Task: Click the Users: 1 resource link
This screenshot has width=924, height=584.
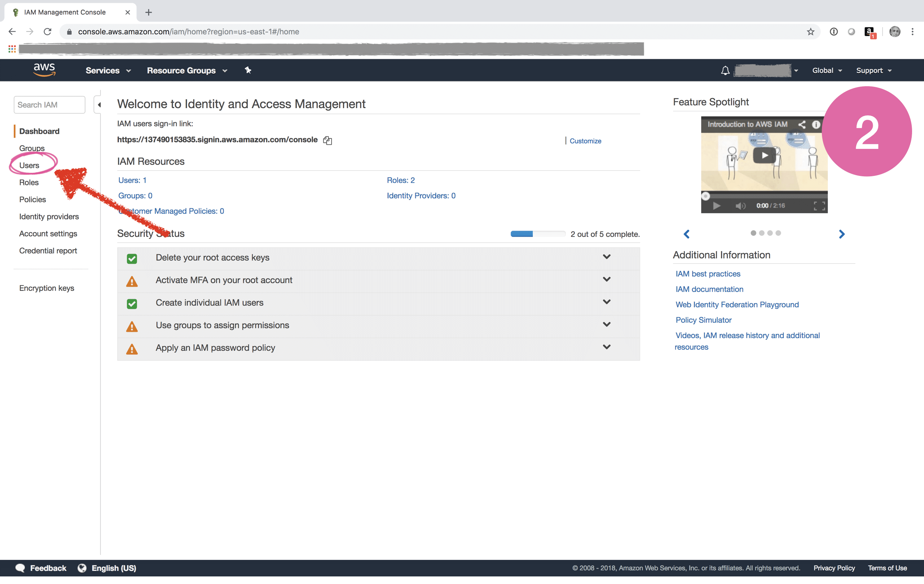Action: point(132,180)
